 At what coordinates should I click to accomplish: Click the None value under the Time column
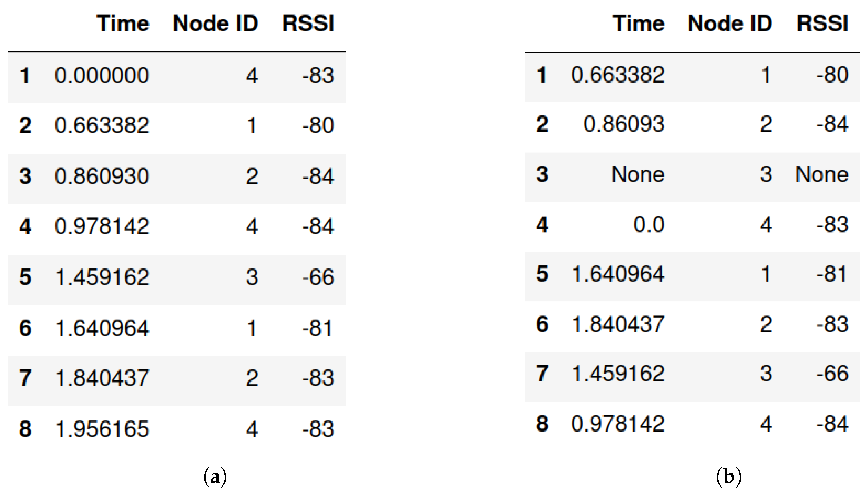pyautogui.click(x=637, y=175)
